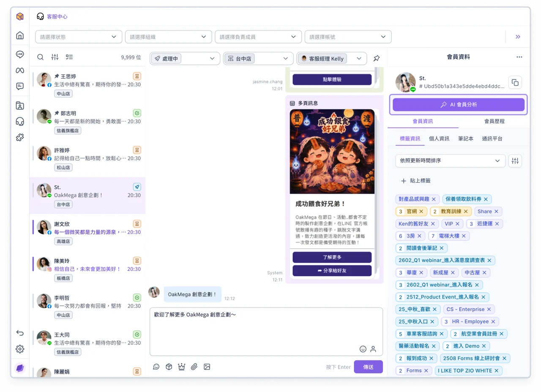Image resolution: width=541 pixels, height=392 pixels.
Task: Remove the 對產品感興趣 tag
Action: click(x=434, y=199)
